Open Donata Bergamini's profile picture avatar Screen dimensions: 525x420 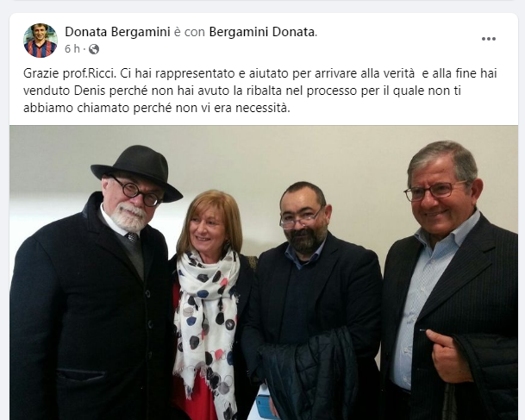coord(41,41)
